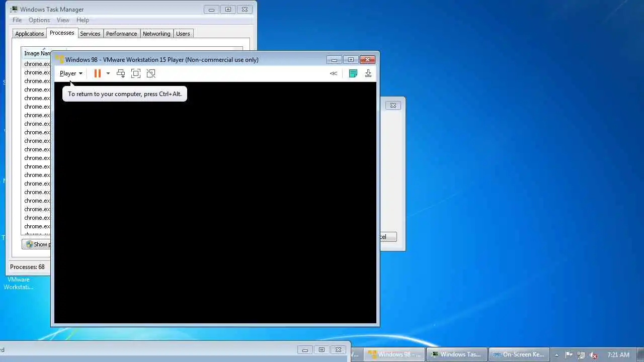The width and height of the screenshot is (644, 362).
Task: Maximize the VMware Workstation Player window
Action: pyautogui.click(x=351, y=60)
